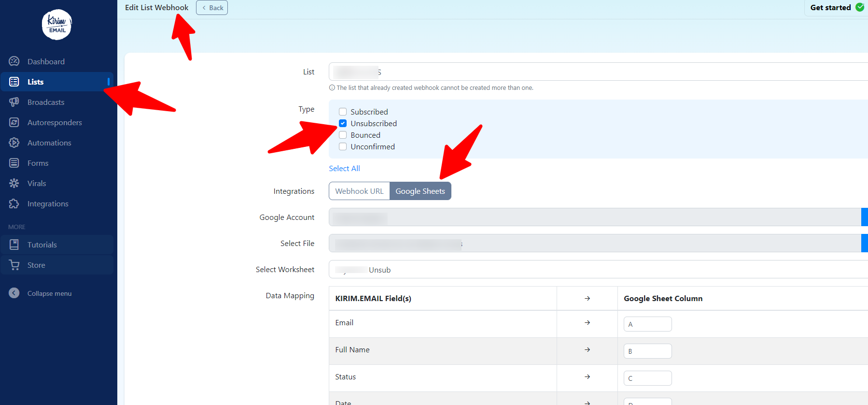Open the List dropdown
This screenshot has height=405, width=868.
(598, 72)
